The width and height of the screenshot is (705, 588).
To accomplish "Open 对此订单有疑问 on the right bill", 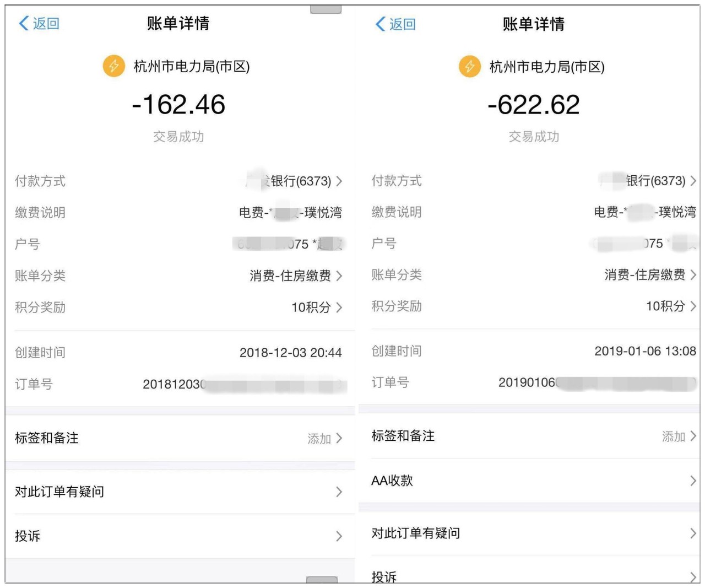I will click(x=529, y=533).
